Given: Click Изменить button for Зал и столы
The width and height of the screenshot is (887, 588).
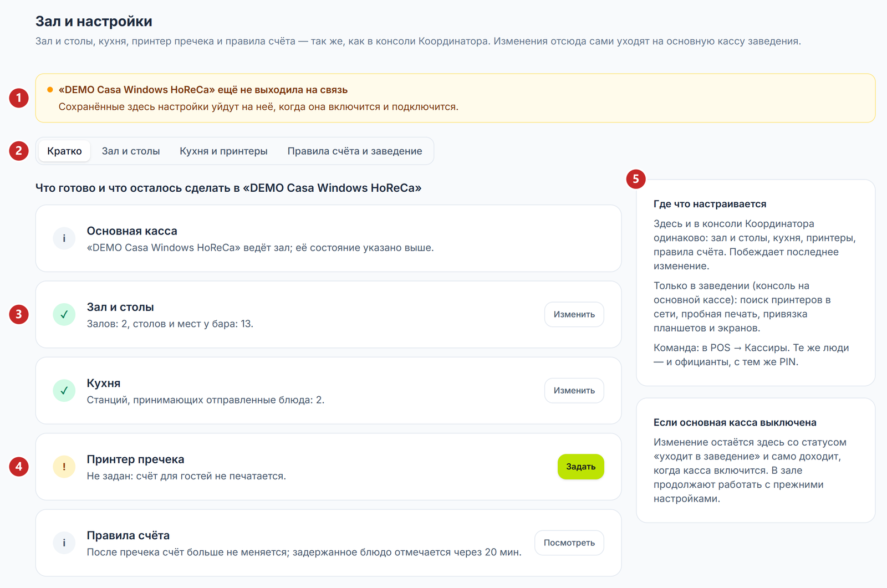Looking at the screenshot, I should (574, 314).
